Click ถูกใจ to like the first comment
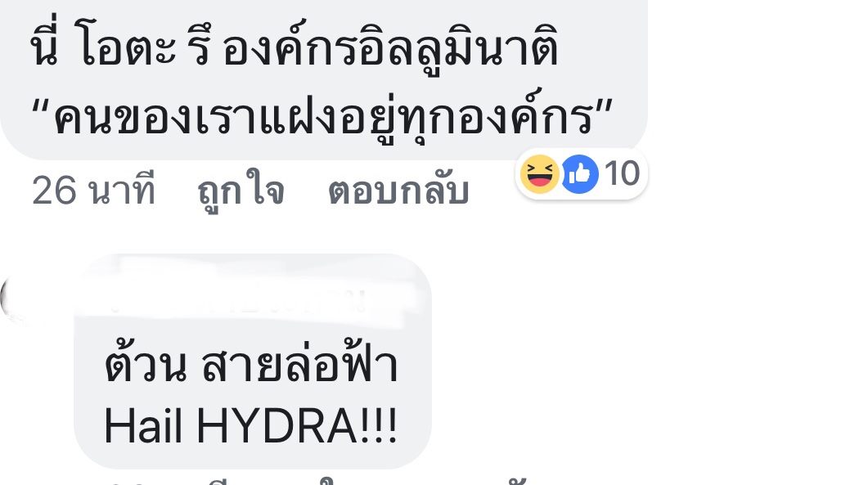 [241, 191]
